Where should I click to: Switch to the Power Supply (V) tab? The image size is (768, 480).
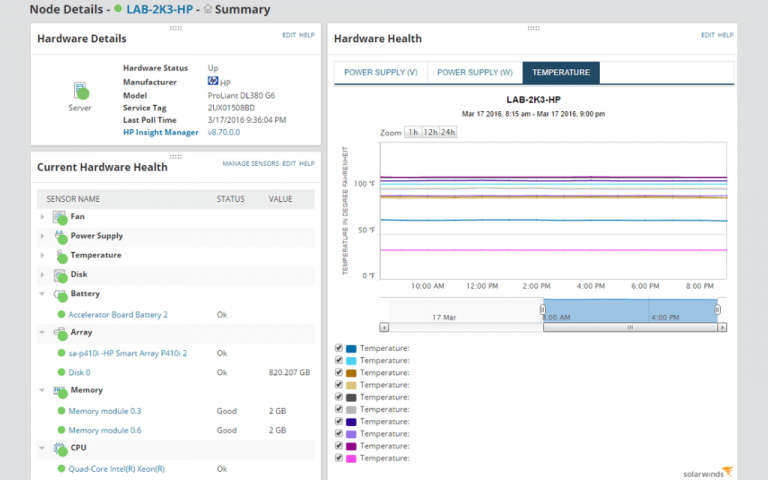[x=380, y=73]
